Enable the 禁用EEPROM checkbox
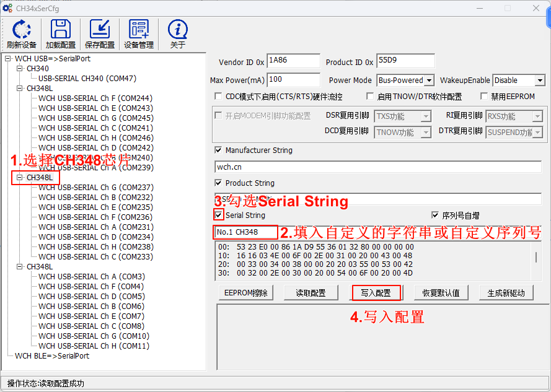This screenshot has width=551, height=392. pos(485,97)
